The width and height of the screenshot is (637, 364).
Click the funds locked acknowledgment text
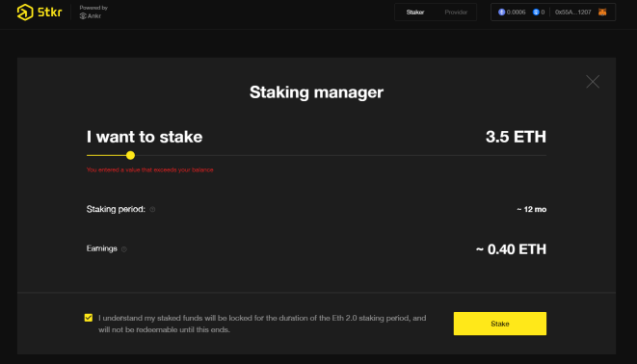point(262,324)
